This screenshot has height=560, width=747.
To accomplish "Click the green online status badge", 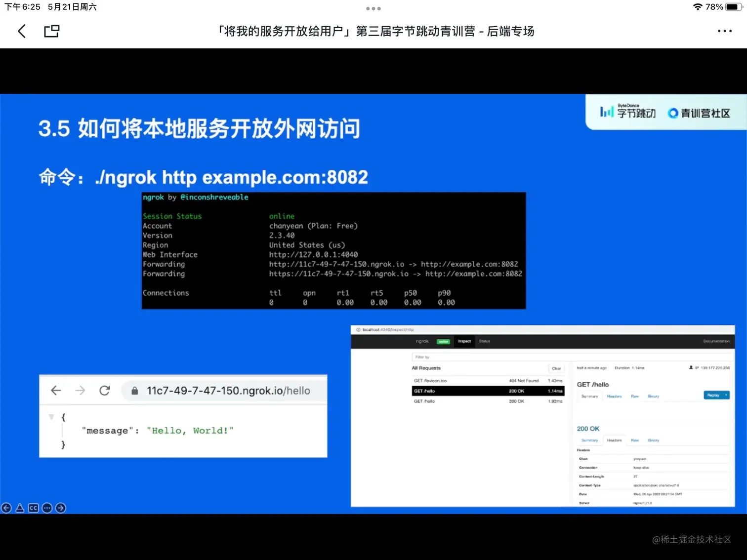I will coord(443,341).
